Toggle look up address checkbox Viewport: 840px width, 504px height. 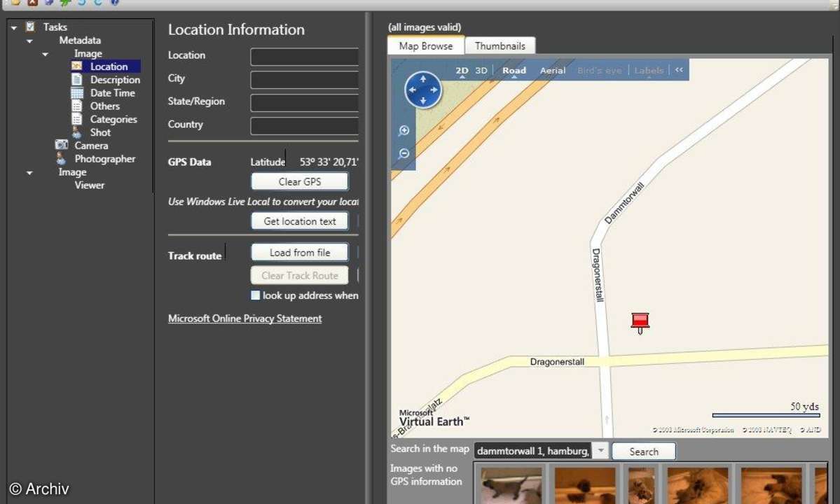[x=256, y=295]
